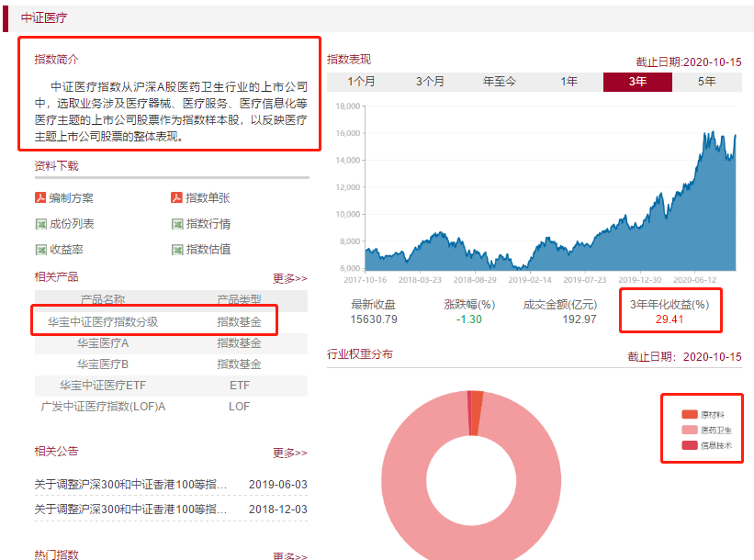Open product 华宝中证医疗ETF
Screen dimensions: 754x560
click(103, 386)
